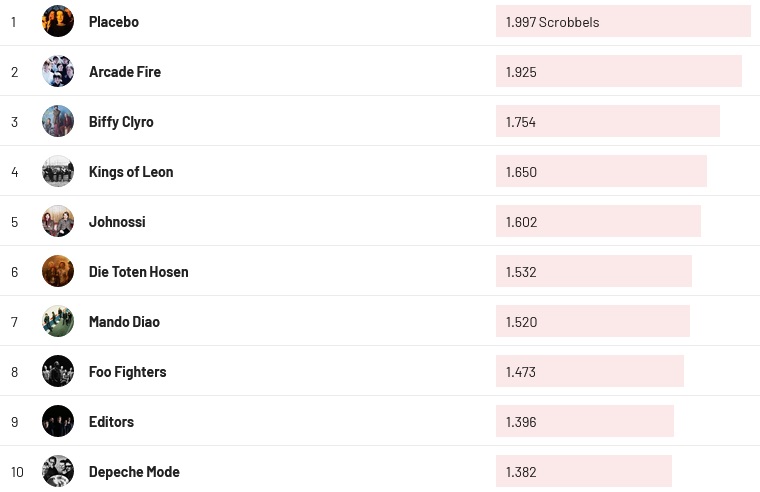Click the Mando Diao avatar image
This screenshot has height=492, width=760.
point(58,321)
